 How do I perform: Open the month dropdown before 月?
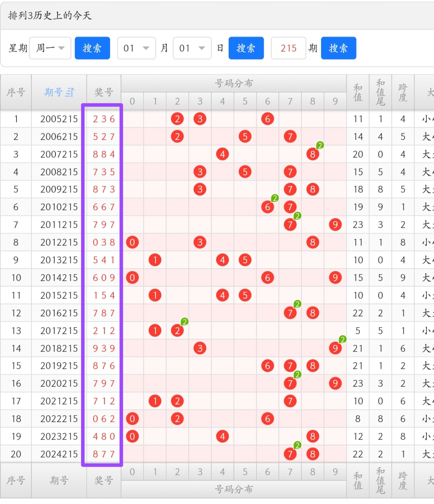[x=136, y=48]
